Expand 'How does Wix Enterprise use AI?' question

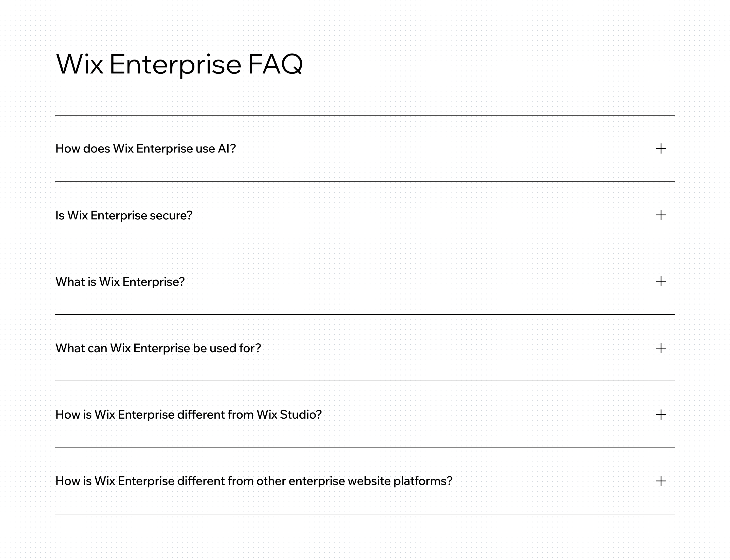365,149
